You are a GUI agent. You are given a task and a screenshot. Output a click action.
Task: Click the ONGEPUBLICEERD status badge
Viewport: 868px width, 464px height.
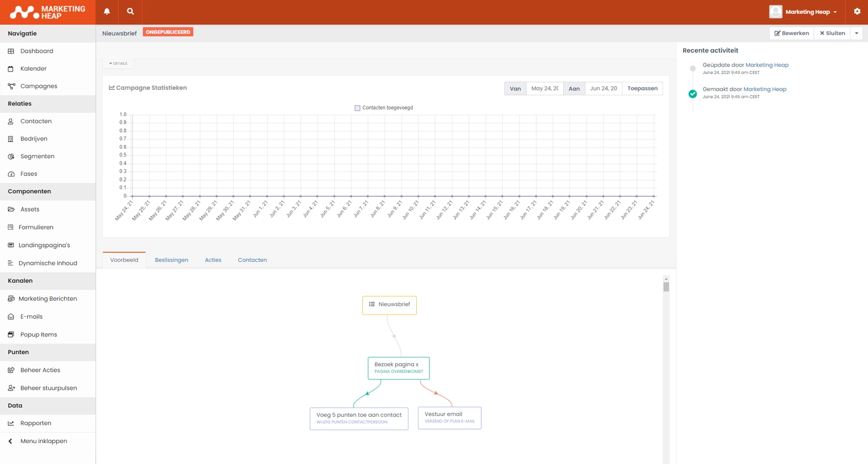168,32
